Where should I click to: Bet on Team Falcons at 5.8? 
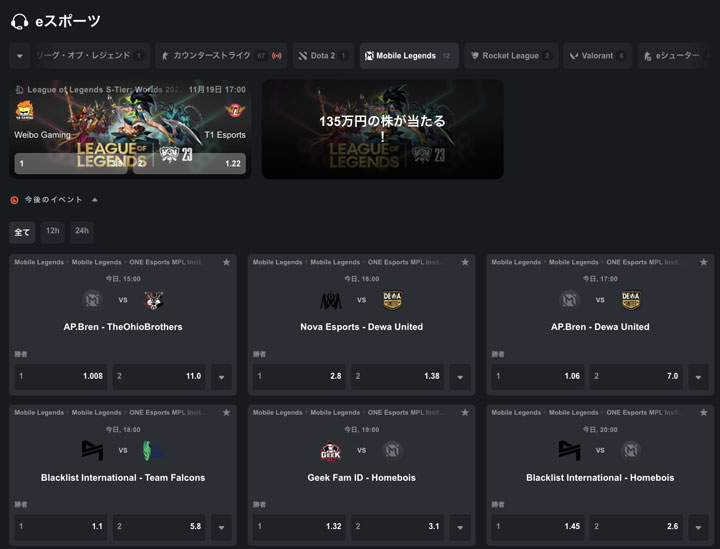[159, 527]
